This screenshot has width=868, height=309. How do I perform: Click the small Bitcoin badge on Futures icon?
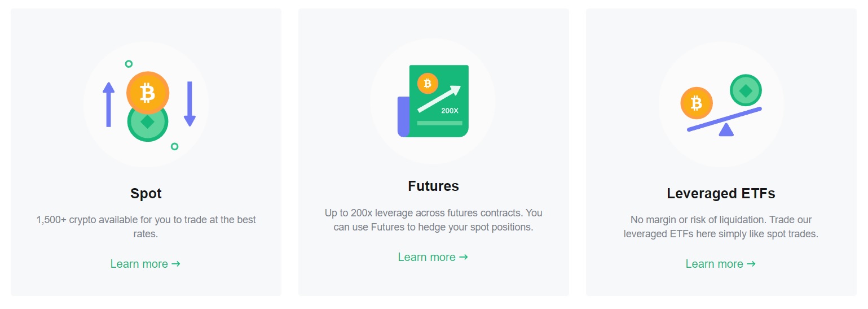(x=428, y=84)
